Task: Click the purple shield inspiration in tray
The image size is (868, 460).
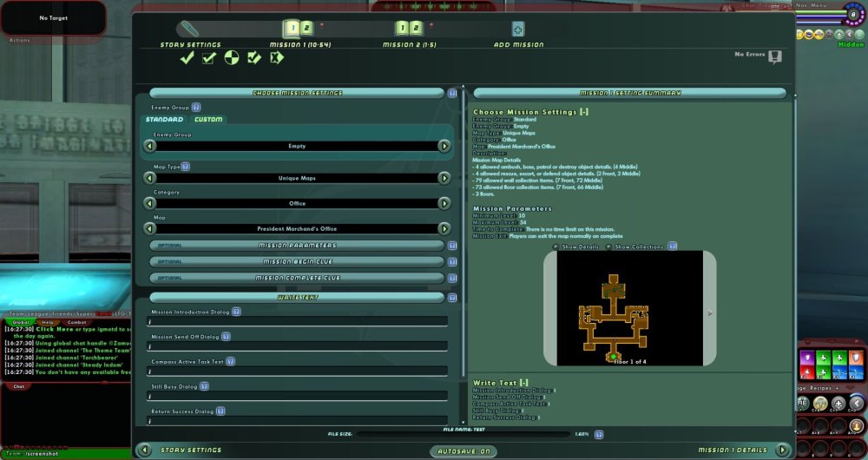Action: point(806,358)
